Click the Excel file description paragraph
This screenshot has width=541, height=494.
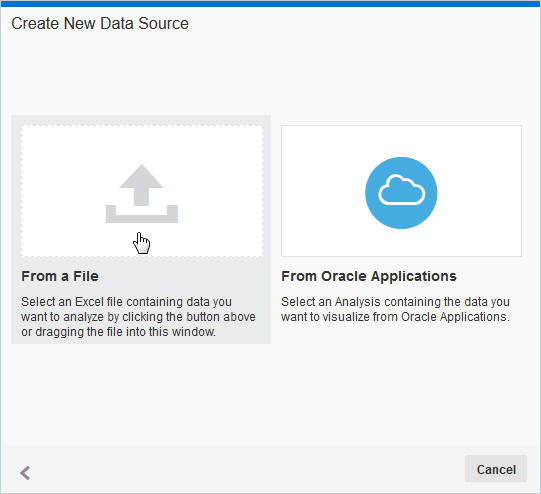[138, 317]
